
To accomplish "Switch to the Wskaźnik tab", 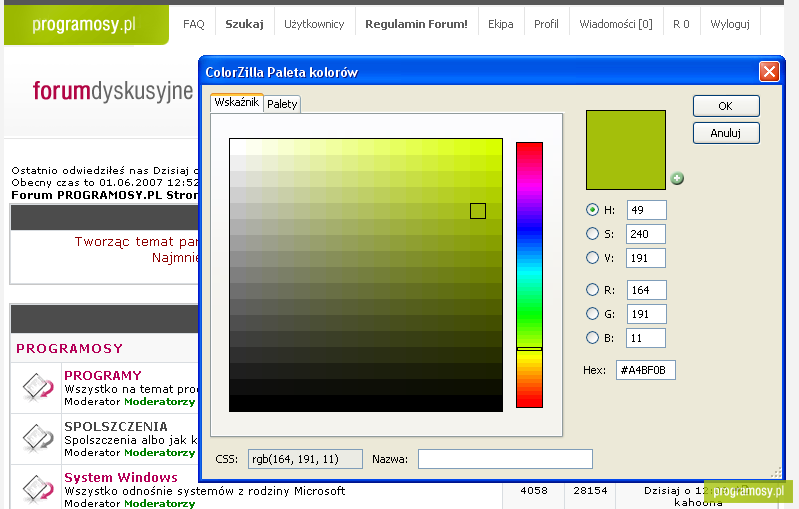I will [x=236, y=102].
